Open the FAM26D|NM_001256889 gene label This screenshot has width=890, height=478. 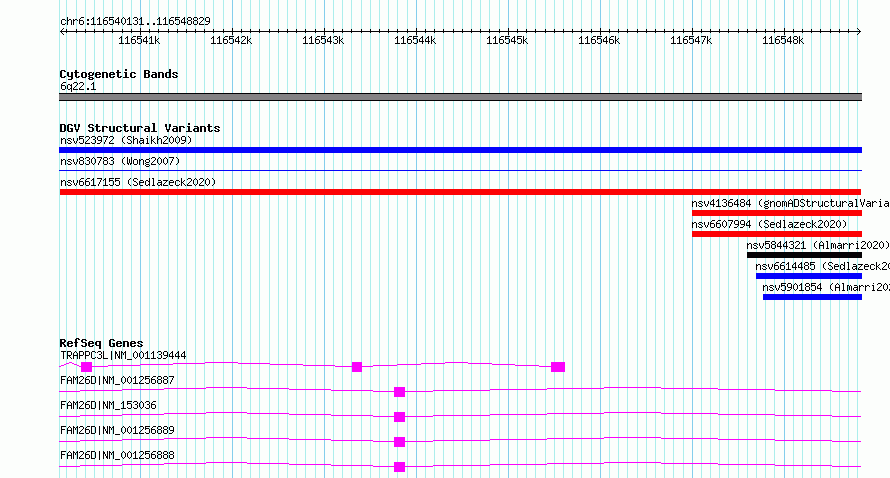(x=117, y=430)
